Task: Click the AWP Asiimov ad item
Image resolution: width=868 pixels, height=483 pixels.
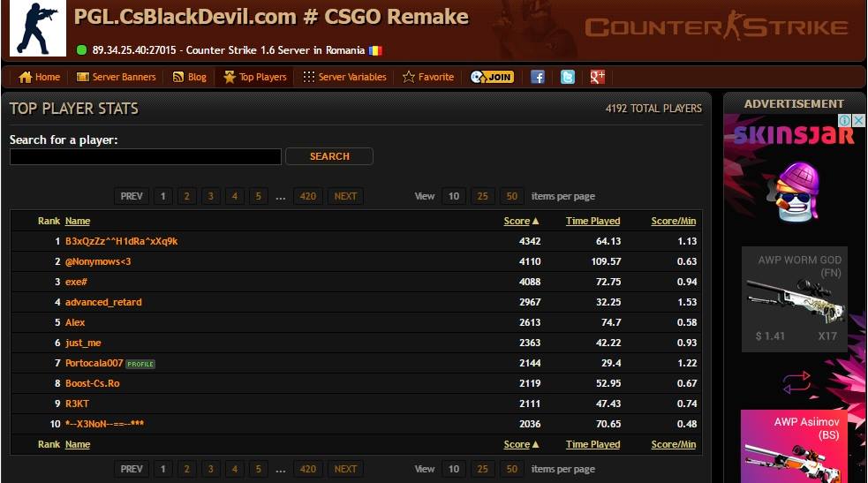Action: (x=795, y=446)
